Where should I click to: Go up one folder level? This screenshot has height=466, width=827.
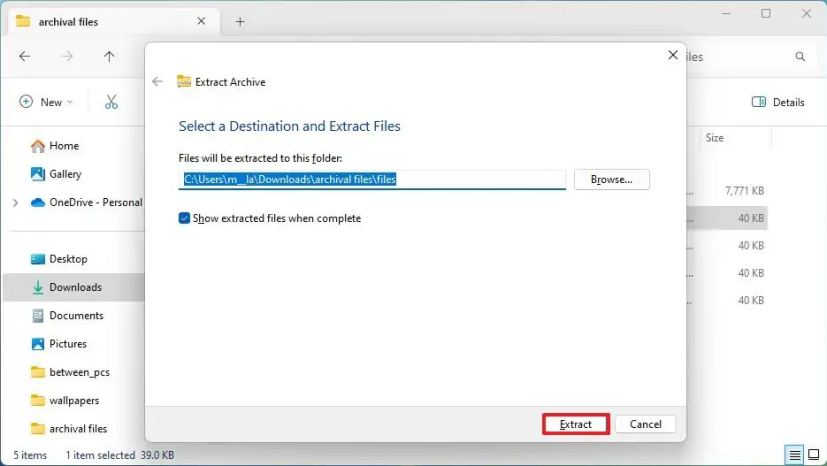(x=109, y=56)
